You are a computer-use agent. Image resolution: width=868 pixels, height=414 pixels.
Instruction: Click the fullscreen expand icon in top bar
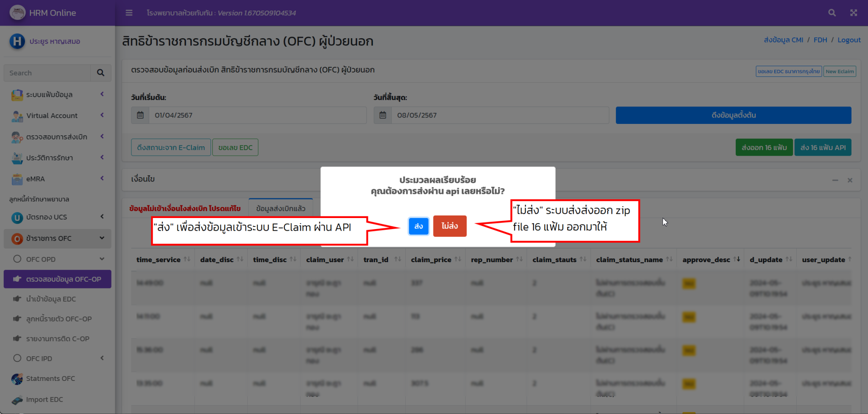click(x=854, y=13)
